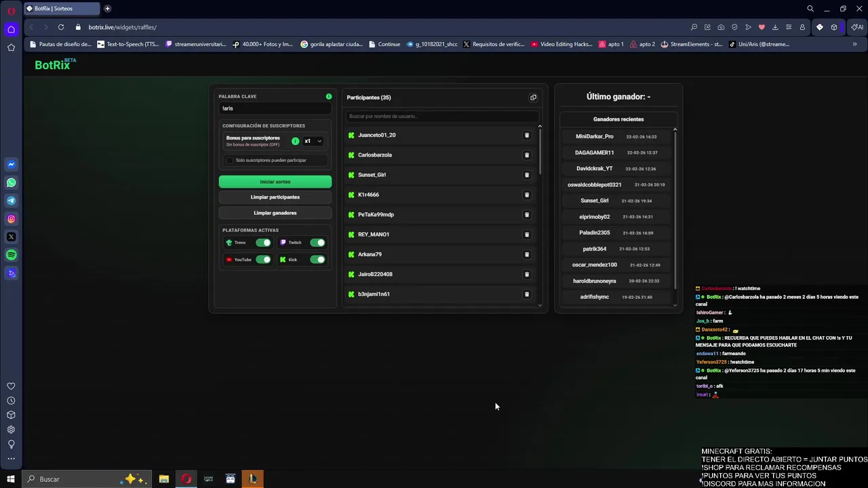Viewport: 868px width, 488px height.
Task: Expand the bookmarks bar overflow chevron
Action: [x=854, y=45]
